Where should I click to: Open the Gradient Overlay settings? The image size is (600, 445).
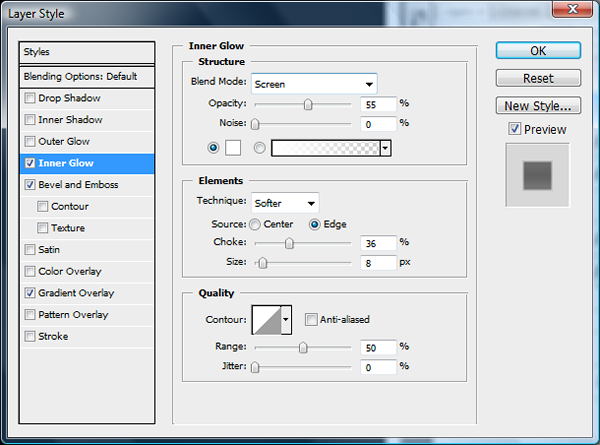pos(76,293)
